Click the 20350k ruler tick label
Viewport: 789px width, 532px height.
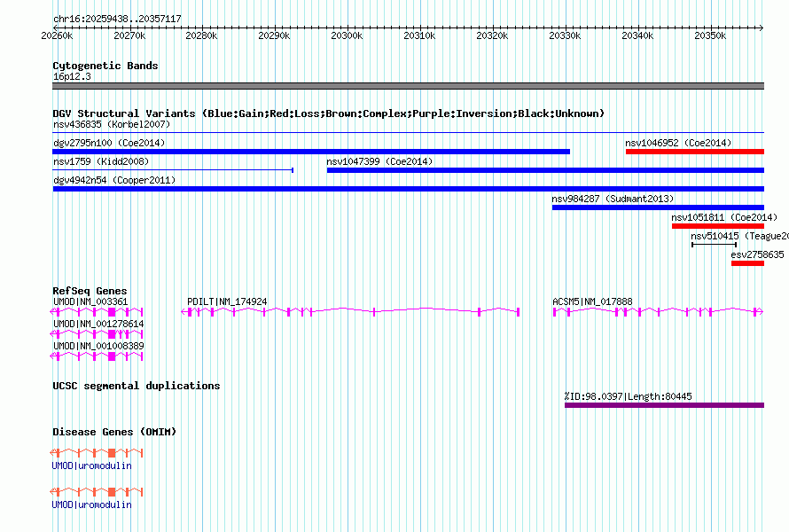[710, 35]
